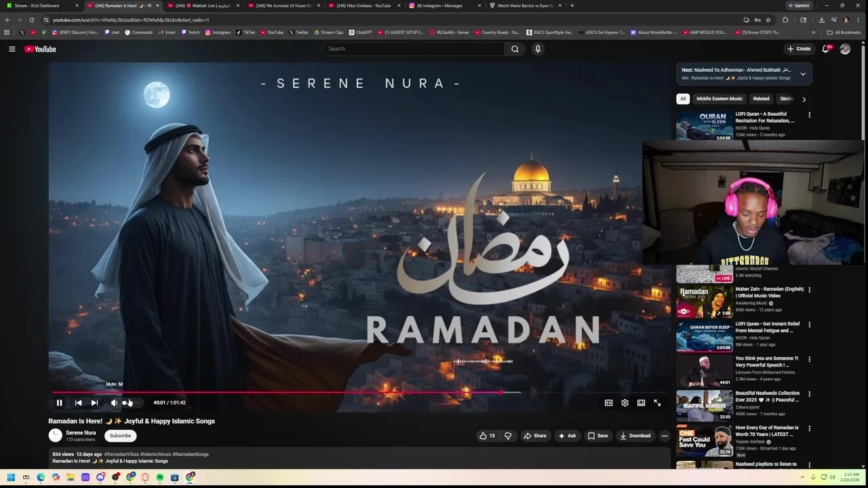Viewport: 868px width, 488px height.
Task: Enter fullscreen mode
Action: (x=657, y=403)
